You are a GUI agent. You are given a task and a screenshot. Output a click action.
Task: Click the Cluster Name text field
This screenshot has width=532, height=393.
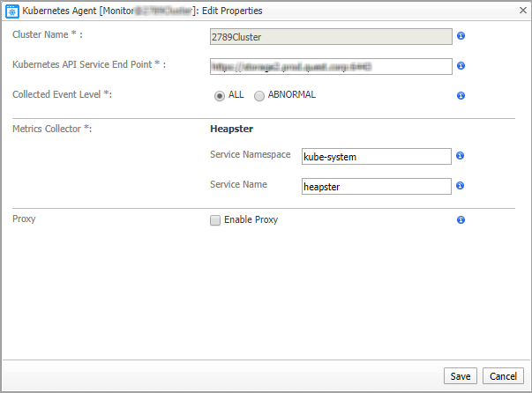click(331, 37)
